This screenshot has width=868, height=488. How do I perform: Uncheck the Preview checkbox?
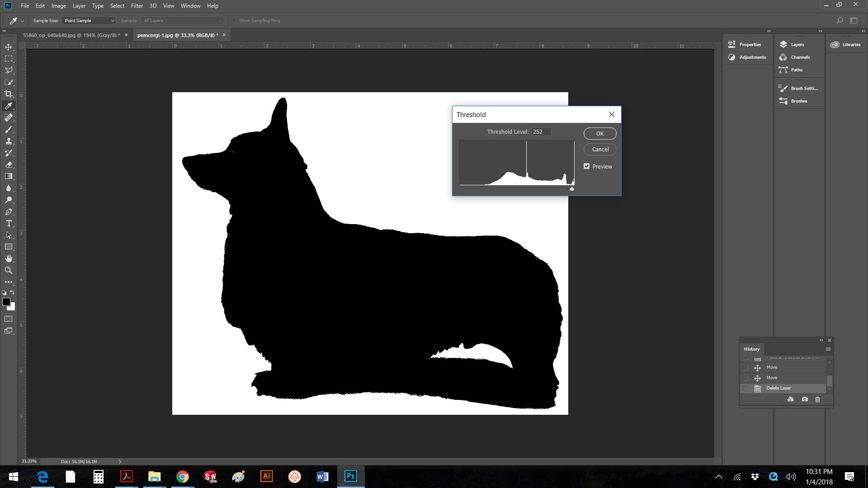pyautogui.click(x=587, y=166)
